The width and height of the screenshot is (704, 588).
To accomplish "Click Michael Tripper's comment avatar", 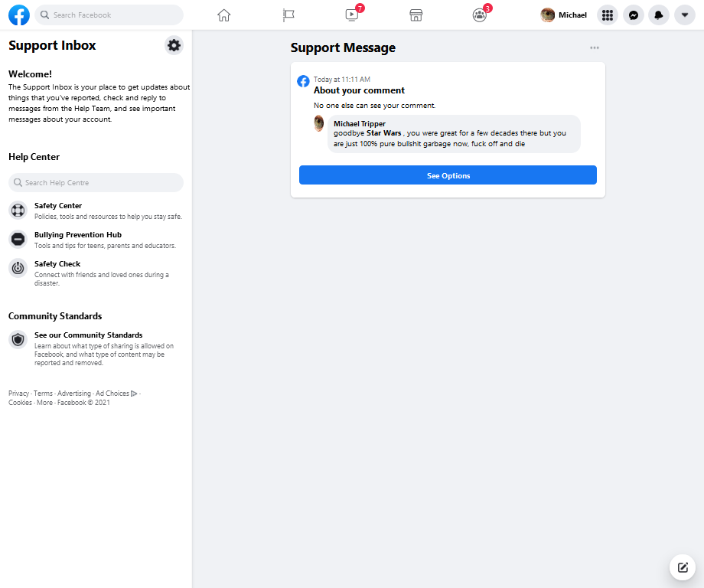I will tap(319, 123).
